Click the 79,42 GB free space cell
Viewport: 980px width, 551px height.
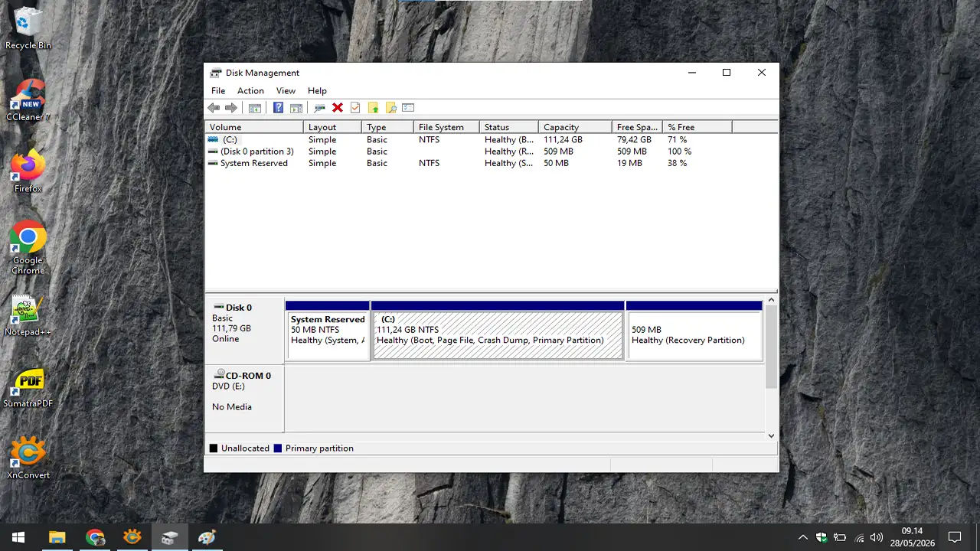click(x=634, y=140)
